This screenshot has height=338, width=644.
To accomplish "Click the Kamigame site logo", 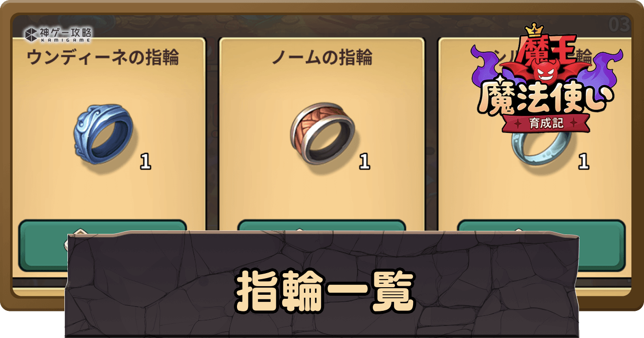I will pos(58,34).
